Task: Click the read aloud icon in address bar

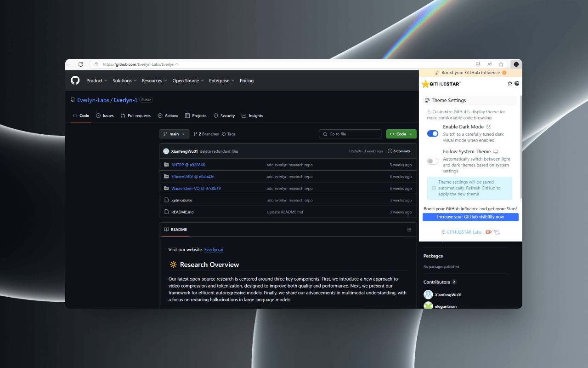Action: coord(490,64)
